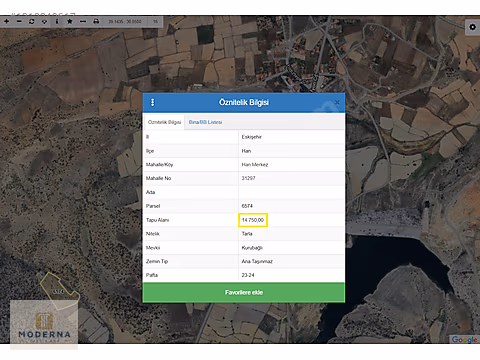This screenshot has height=360, width=480.
Task: Click the Zemin Tip label
Action: (157, 261)
